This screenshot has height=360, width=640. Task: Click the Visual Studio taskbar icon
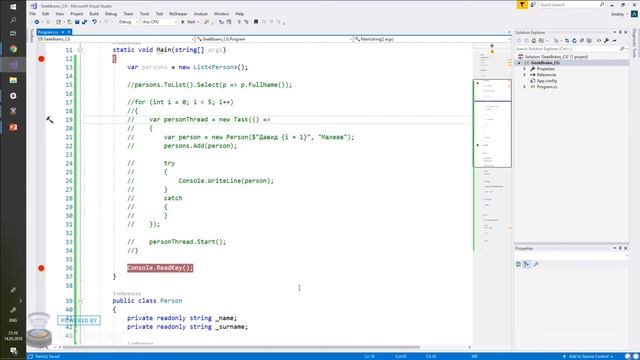click(13, 64)
